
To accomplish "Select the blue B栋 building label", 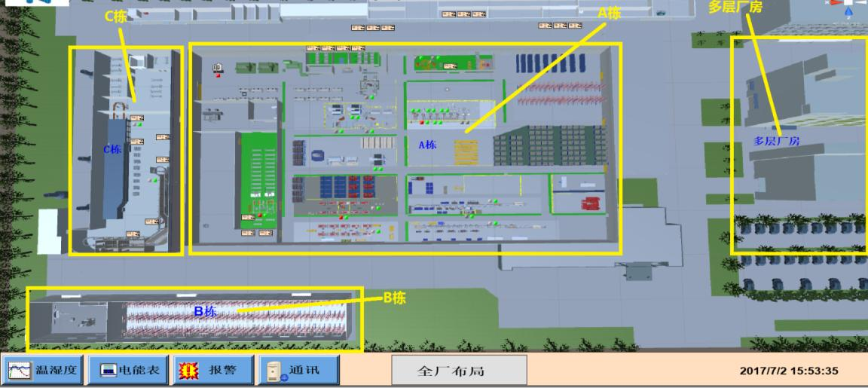I will point(206,310).
